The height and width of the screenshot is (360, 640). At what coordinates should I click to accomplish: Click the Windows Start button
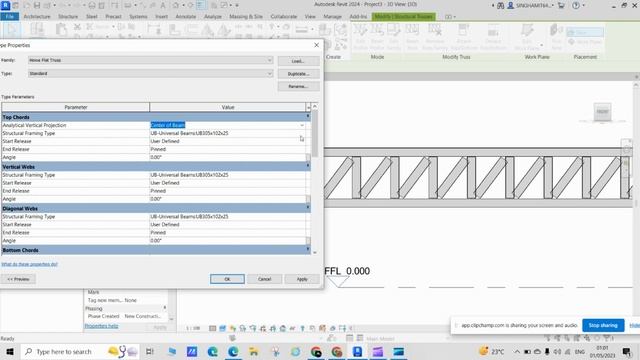point(9,351)
